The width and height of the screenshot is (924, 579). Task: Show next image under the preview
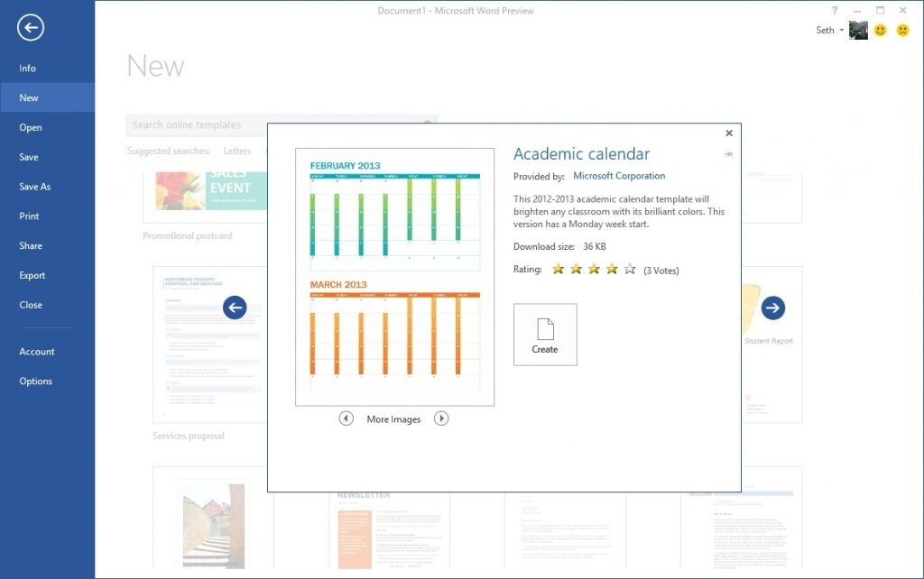pos(440,418)
